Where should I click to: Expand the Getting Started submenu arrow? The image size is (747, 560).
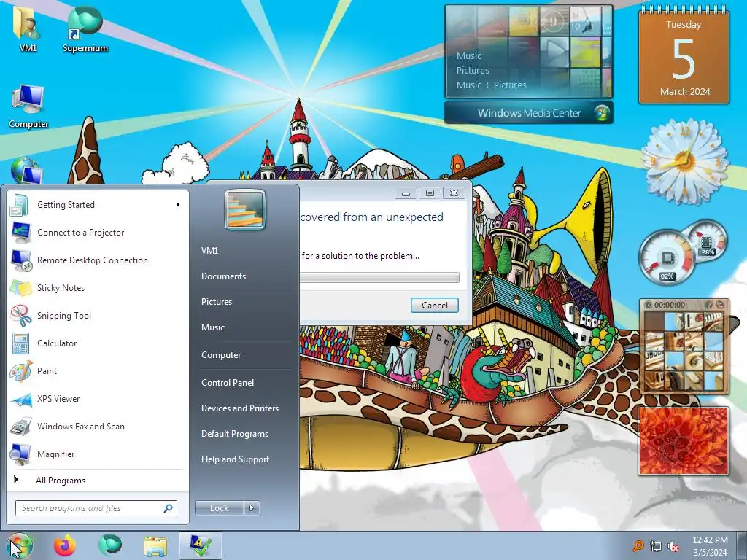click(x=178, y=205)
